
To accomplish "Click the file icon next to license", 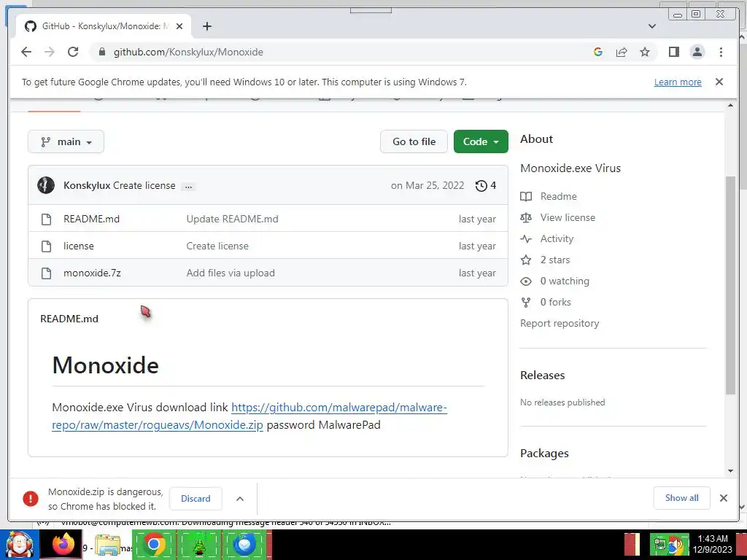I will click(x=46, y=246).
